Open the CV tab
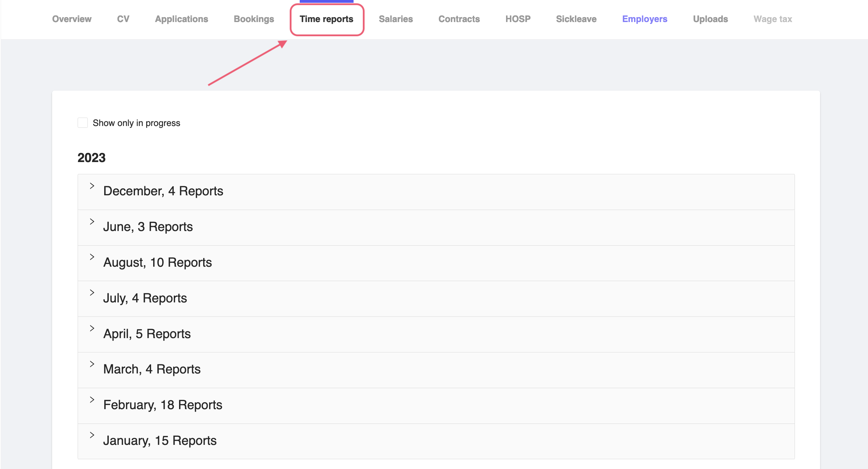868x469 pixels. [123, 19]
